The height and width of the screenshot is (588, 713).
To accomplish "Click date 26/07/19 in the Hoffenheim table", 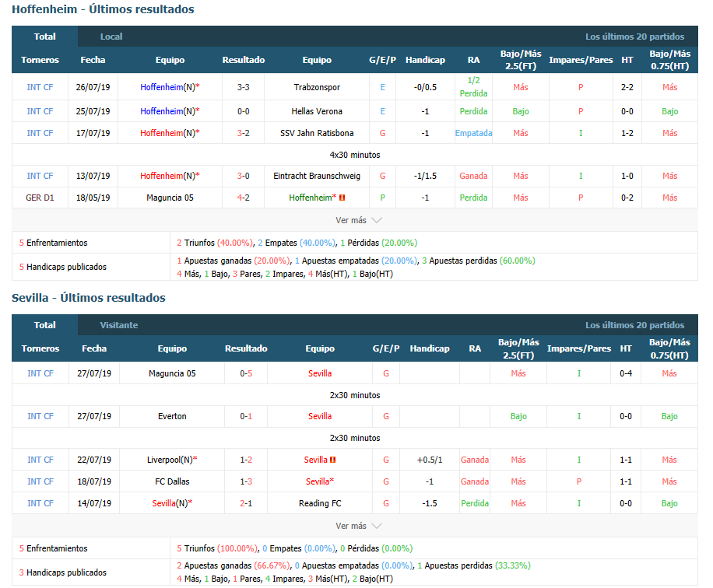I will (x=93, y=87).
